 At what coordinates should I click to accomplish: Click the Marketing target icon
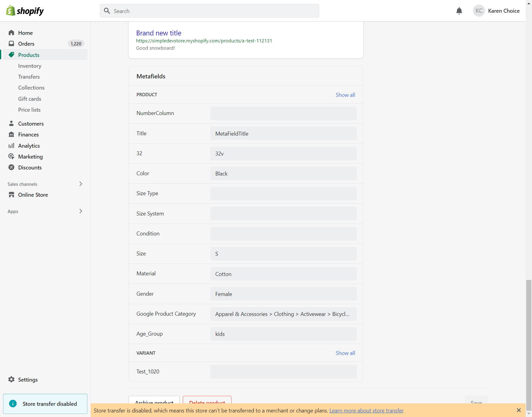coord(11,156)
